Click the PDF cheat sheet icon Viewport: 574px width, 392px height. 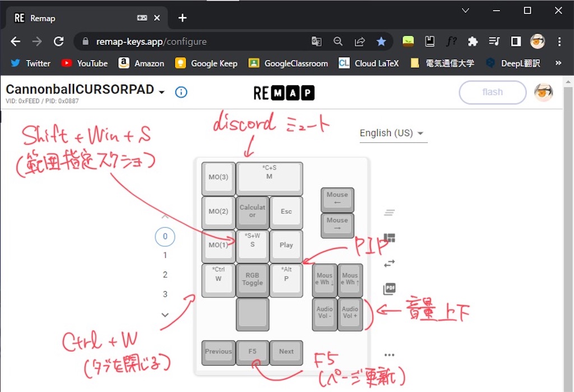(389, 289)
